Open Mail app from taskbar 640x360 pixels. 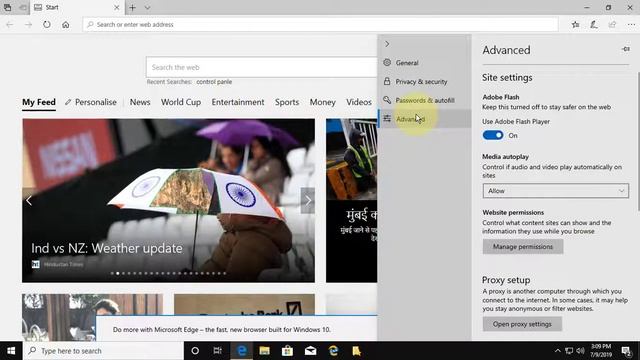point(311,351)
